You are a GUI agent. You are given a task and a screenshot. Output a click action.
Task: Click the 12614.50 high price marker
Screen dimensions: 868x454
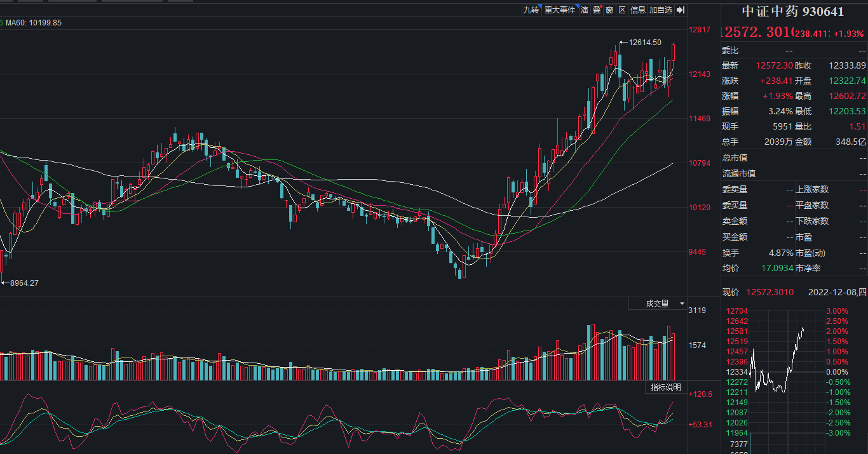click(x=644, y=43)
